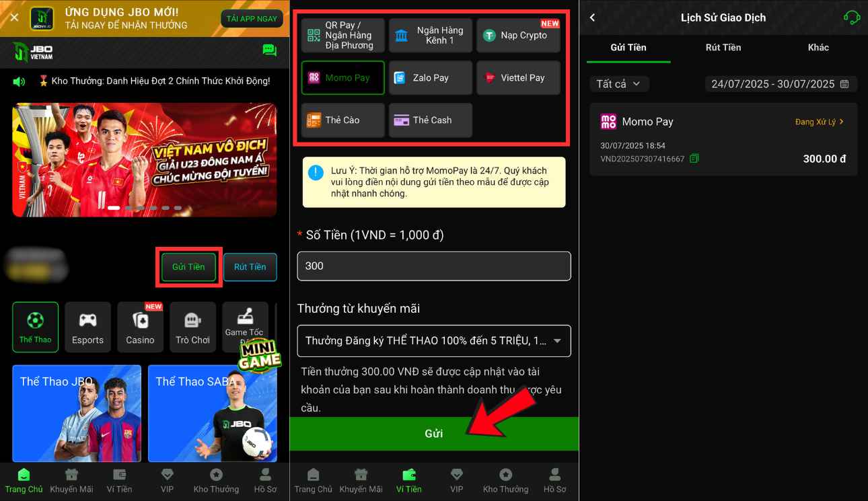868x501 pixels.
Task: Tap the green Gửi submit button
Action: 434,434
